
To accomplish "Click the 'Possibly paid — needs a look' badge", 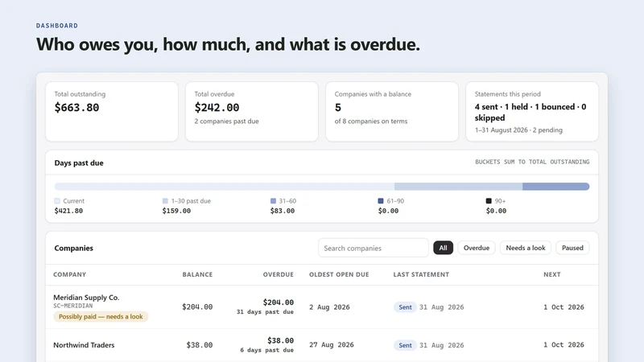I will click(x=101, y=317).
